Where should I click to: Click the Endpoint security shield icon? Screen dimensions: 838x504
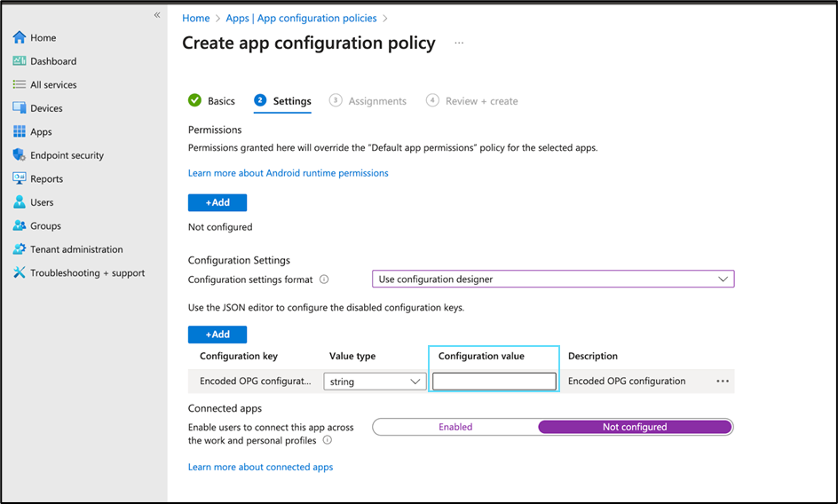[20, 155]
